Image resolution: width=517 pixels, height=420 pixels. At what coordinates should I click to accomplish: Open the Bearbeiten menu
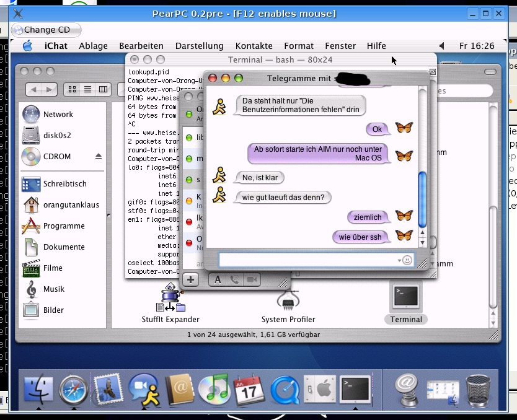[x=141, y=46]
